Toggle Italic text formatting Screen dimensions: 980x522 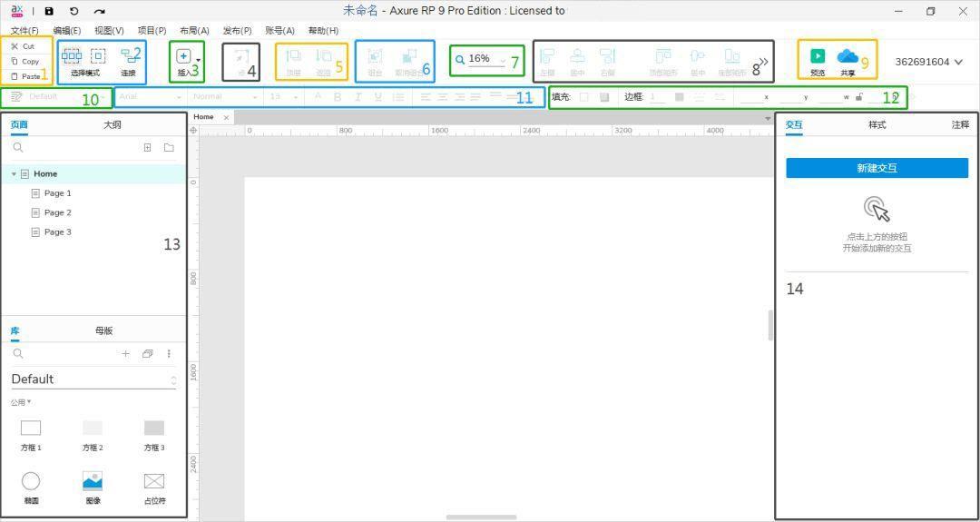click(358, 97)
